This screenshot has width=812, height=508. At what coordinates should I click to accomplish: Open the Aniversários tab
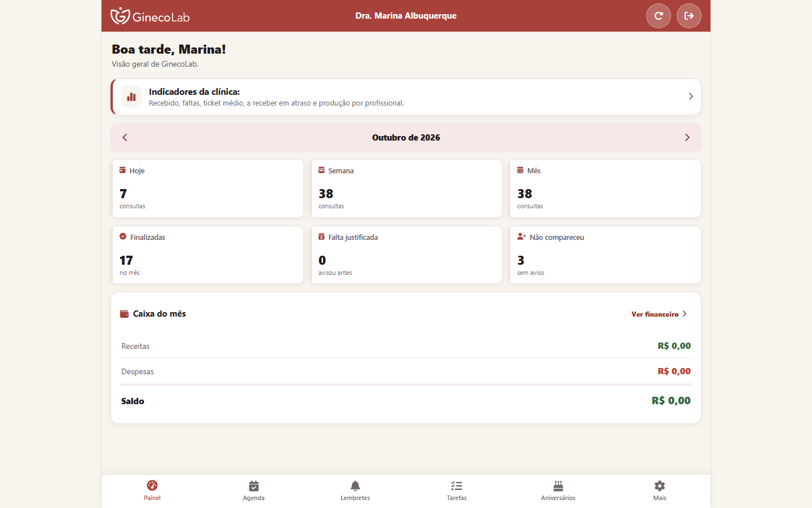tap(558, 491)
